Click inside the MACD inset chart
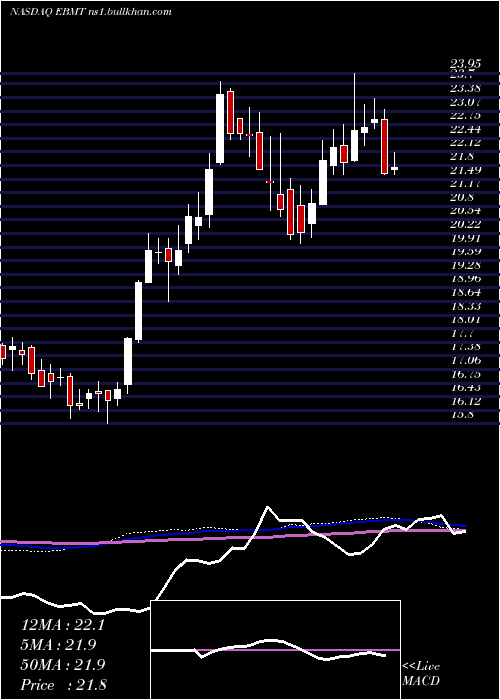500x700 pixels. pos(276,650)
